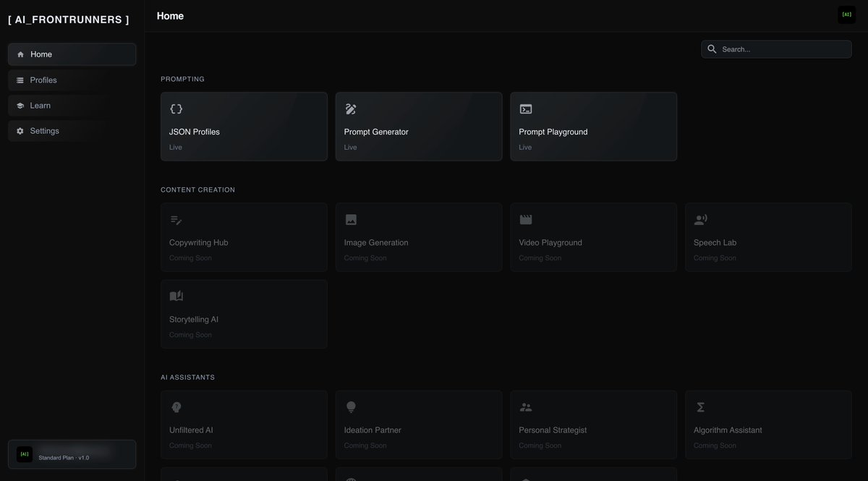868x481 pixels.
Task: Select the Video Playground card title
Action: click(550, 243)
